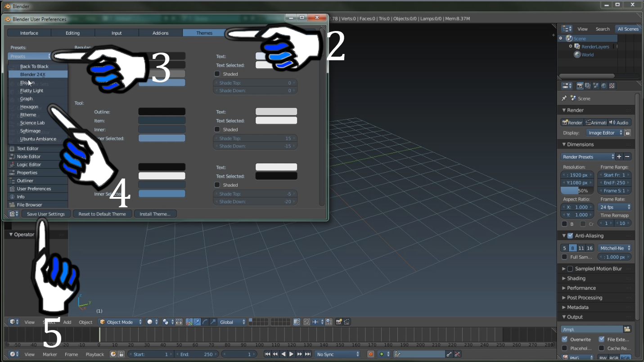Click the Audio render button
This screenshot has height=362, width=644.
click(619, 122)
